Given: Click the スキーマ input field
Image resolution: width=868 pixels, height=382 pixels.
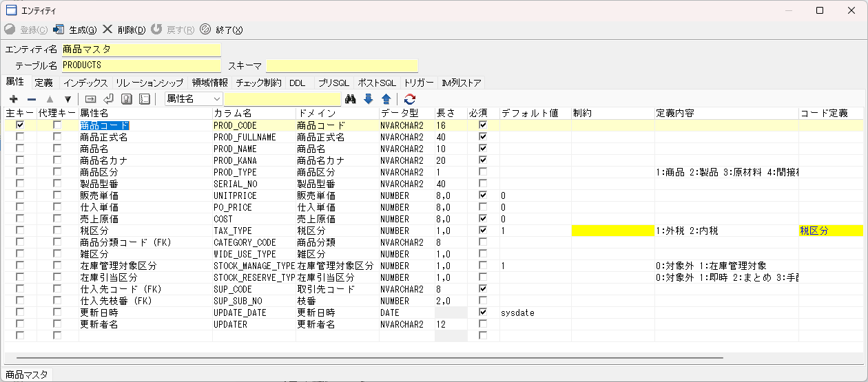Looking at the screenshot, I should coord(342,65).
